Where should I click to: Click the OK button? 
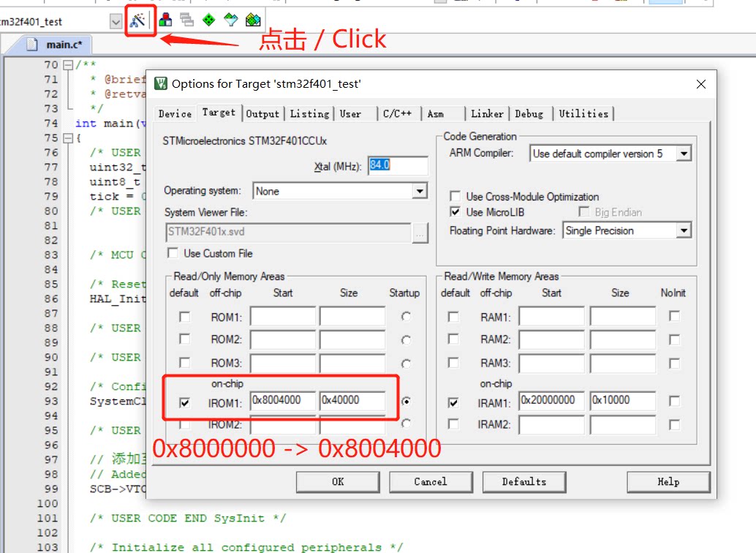click(x=338, y=481)
